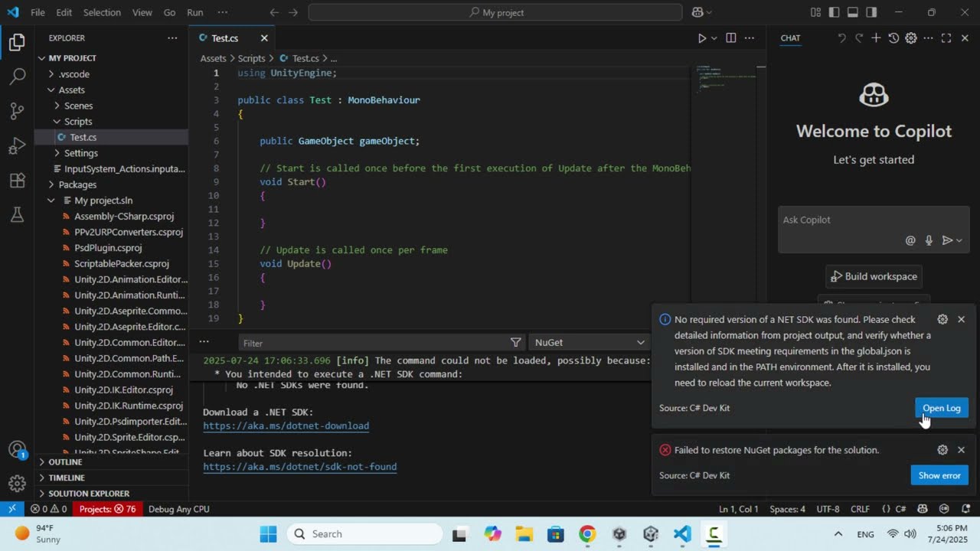This screenshot has width=980, height=551.
Task: Open the Go menu
Action: tap(170, 12)
